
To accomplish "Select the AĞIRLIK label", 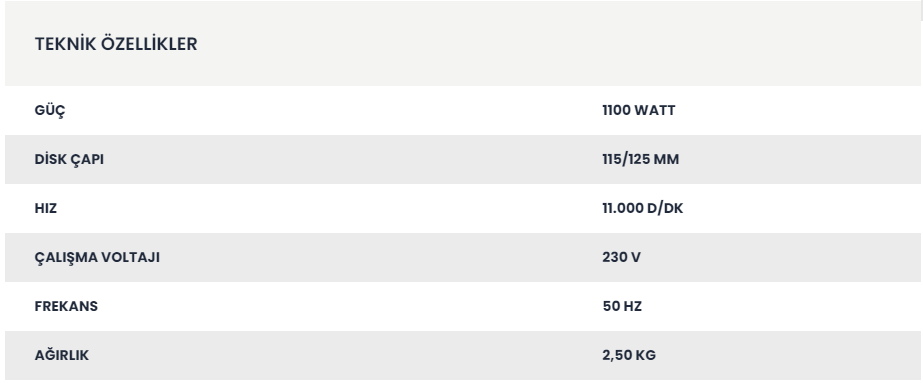I will [62, 355].
